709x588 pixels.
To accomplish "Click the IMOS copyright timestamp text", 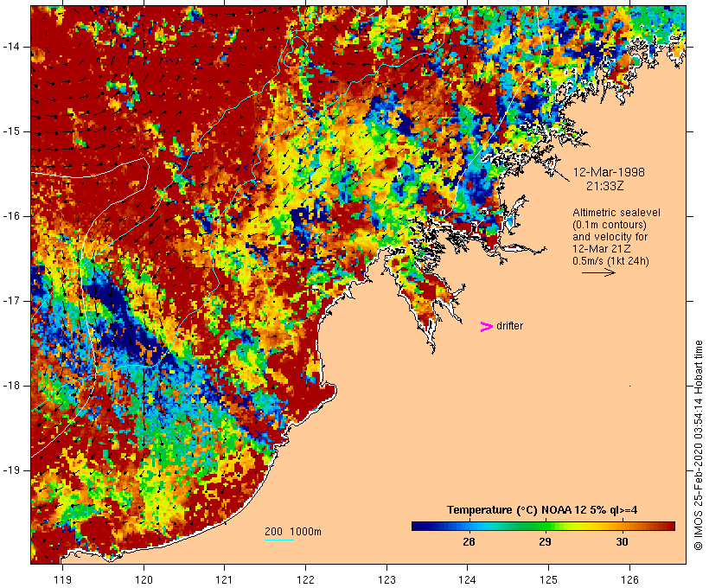I will coord(699,445).
